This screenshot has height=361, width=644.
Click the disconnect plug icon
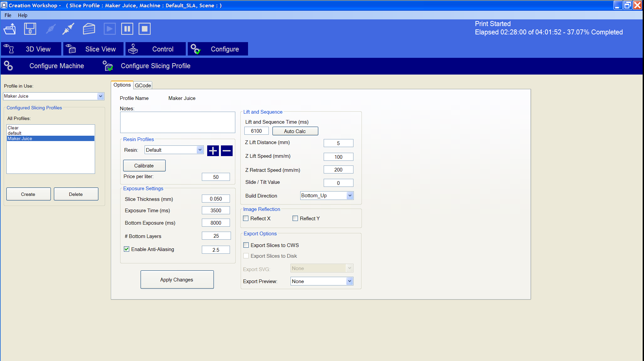[x=68, y=29]
